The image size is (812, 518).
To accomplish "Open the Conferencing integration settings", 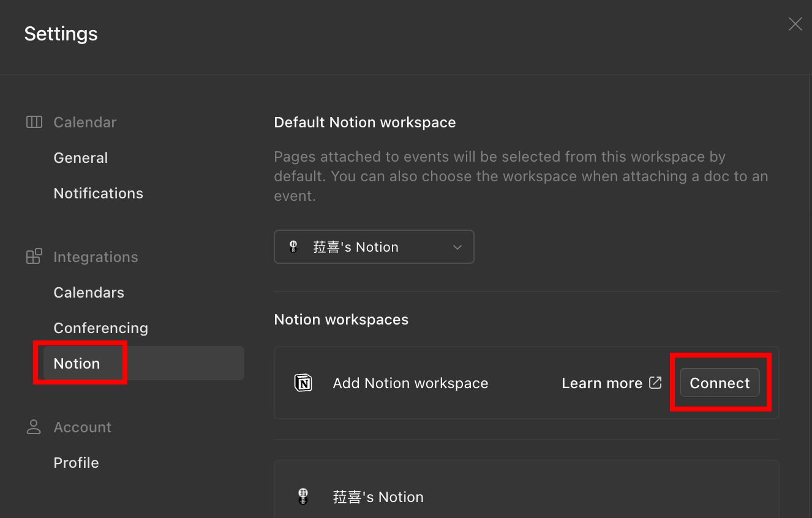I will pos(101,328).
